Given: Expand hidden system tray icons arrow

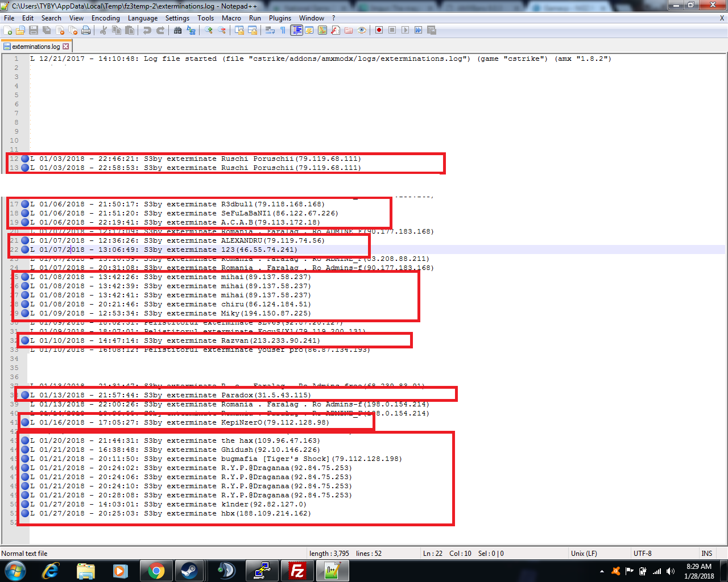Looking at the screenshot, I should coord(602,571).
